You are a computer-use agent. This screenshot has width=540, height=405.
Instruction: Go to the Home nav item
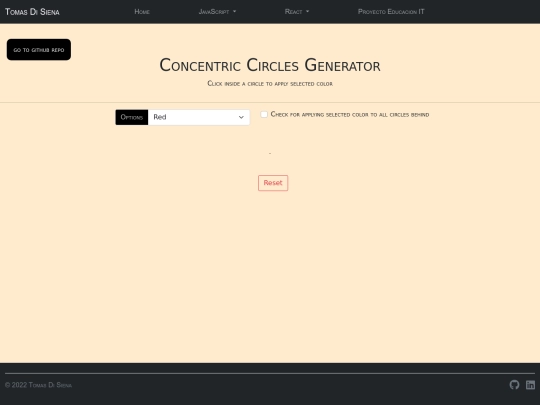[x=142, y=12]
